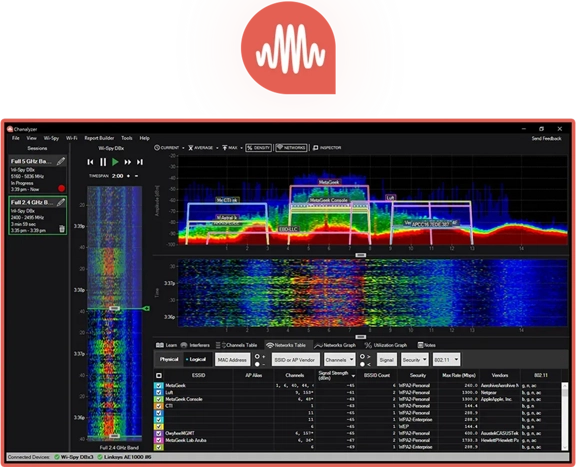The height and width of the screenshot is (467, 576).
Task: Select the Full 5 GHz Band session
Action: (x=37, y=175)
